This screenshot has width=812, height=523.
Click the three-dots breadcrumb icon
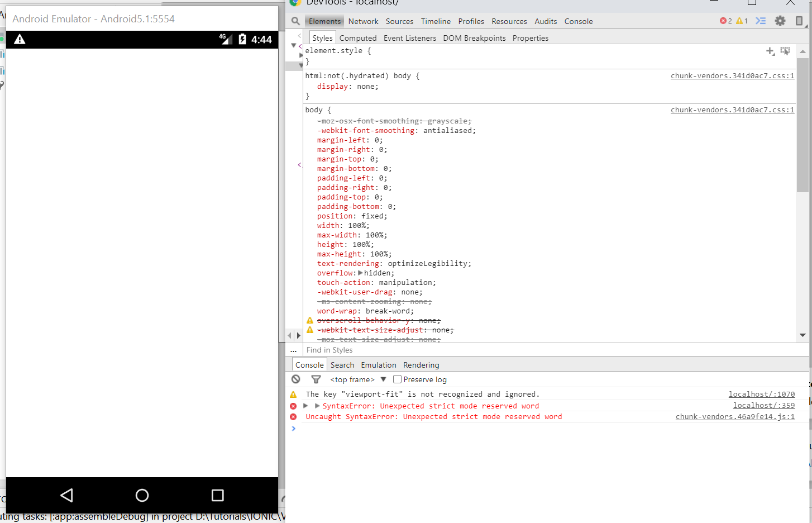[293, 350]
